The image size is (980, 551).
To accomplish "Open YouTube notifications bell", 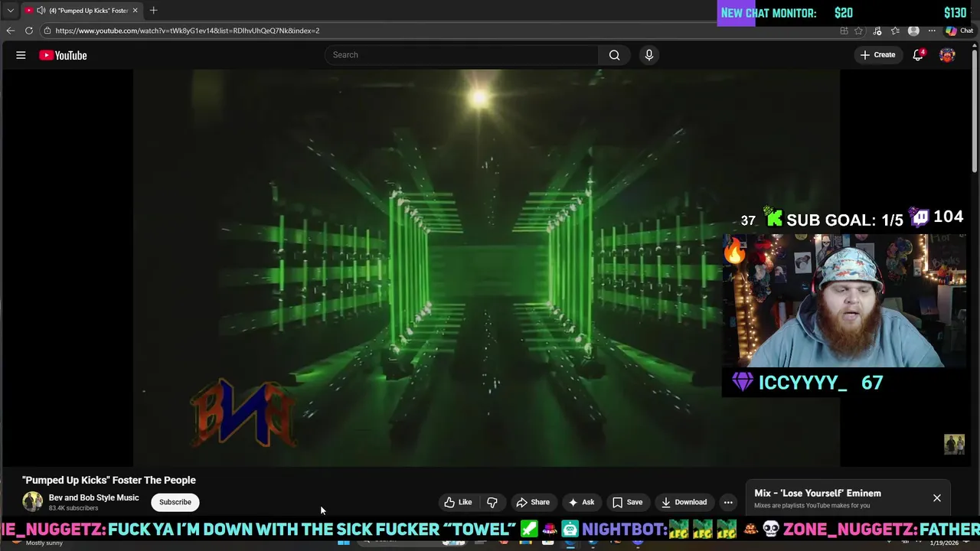I will tap(918, 55).
